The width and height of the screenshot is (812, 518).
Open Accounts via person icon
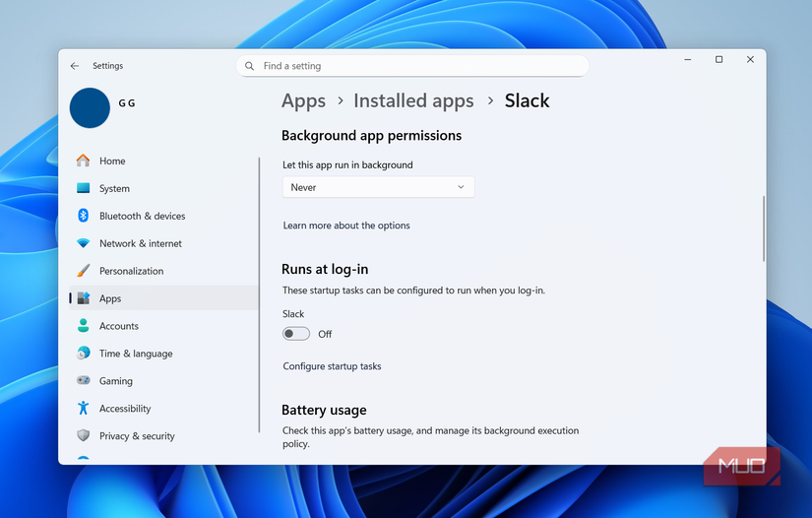pyautogui.click(x=83, y=326)
